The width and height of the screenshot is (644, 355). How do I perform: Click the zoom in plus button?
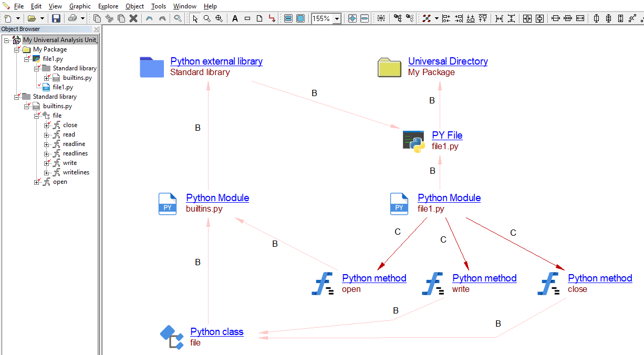(352, 18)
